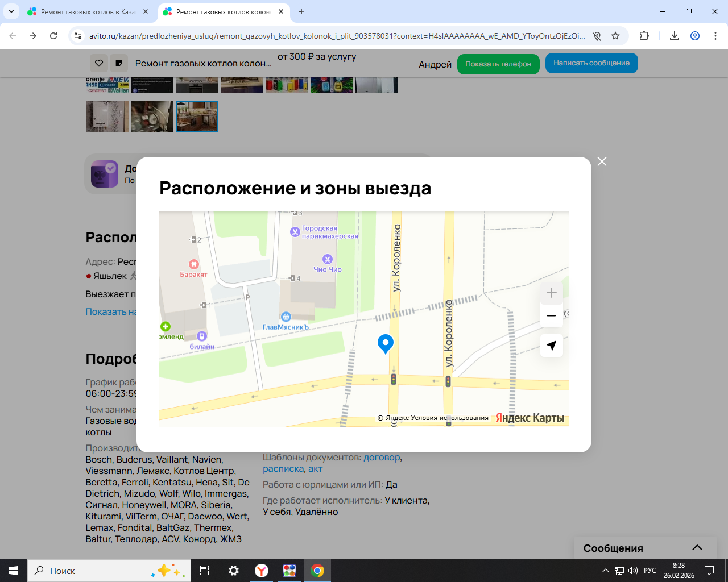The height and width of the screenshot is (582, 728).
Task: Expand the Сообщения chat panel
Action: pyautogui.click(x=697, y=548)
